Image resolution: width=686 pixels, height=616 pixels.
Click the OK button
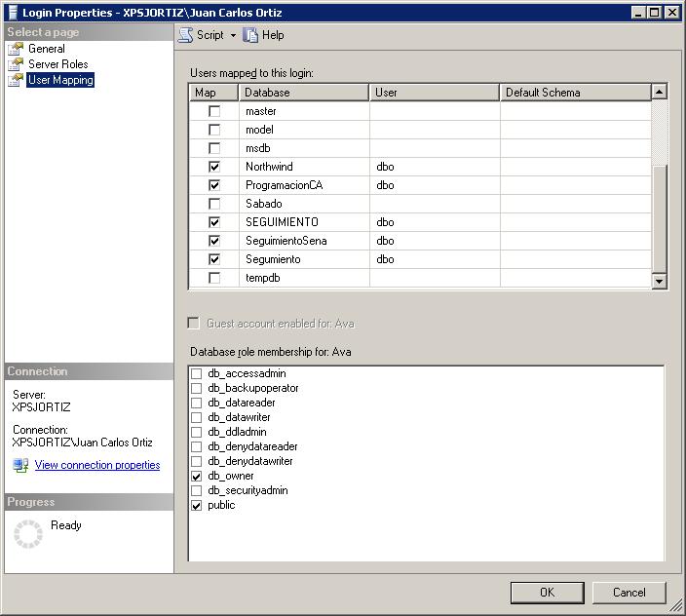[x=547, y=593]
